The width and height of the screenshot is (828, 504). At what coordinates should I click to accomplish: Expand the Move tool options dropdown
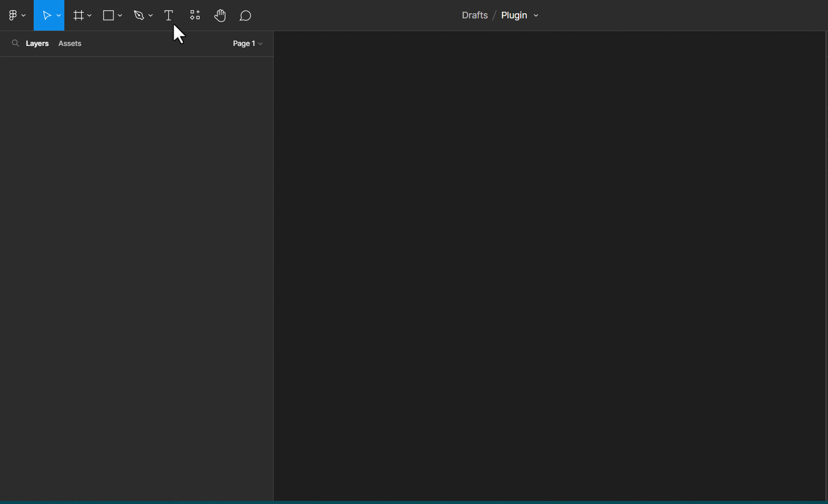coord(58,15)
